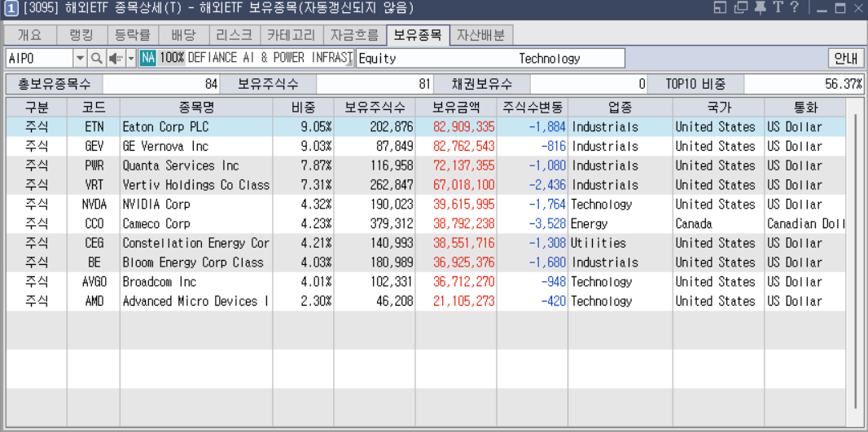Sort by the 보유금액 column header
Viewport: 868px width, 432px height.
[456, 107]
